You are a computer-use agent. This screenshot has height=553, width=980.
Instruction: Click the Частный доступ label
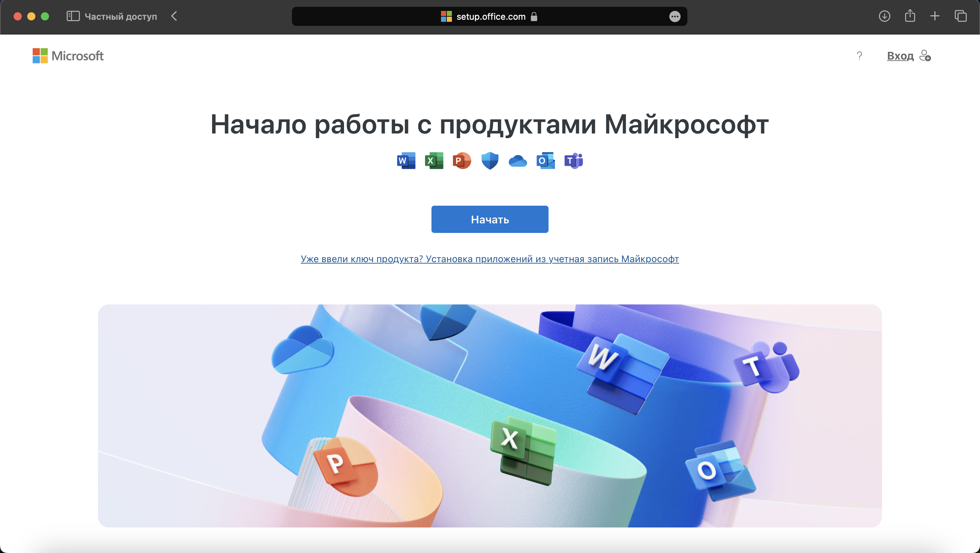pyautogui.click(x=120, y=16)
